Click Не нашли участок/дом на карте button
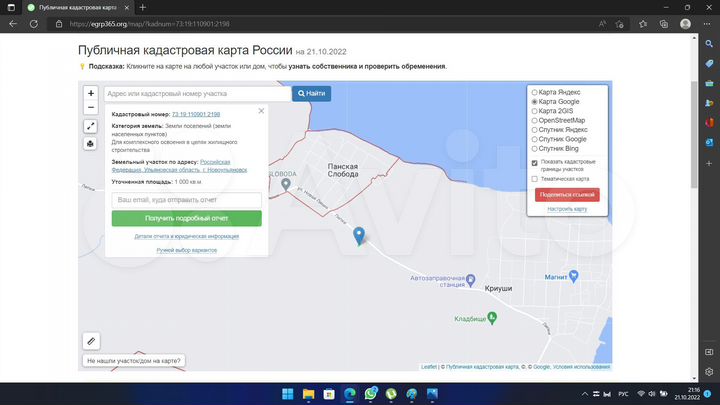The image size is (720, 405). pyautogui.click(x=134, y=361)
